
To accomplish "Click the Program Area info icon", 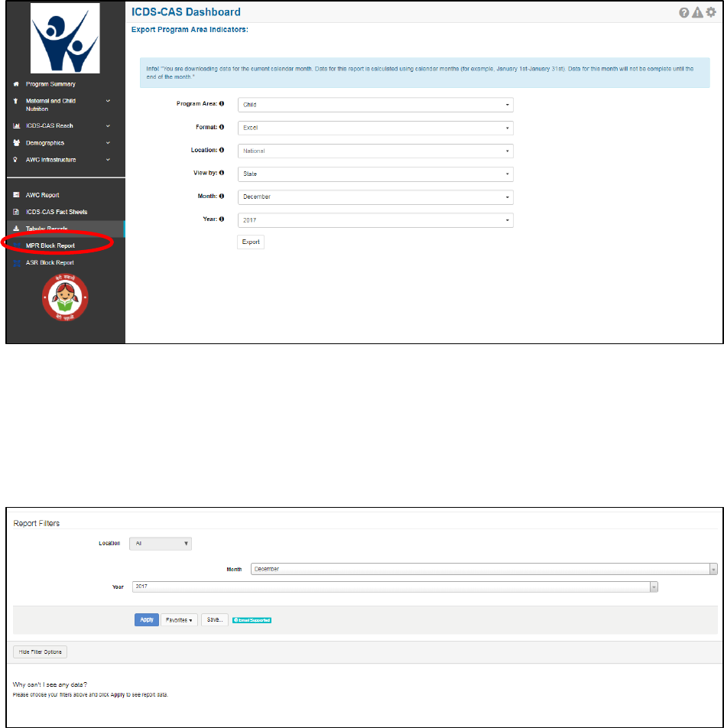I will click(222, 103).
